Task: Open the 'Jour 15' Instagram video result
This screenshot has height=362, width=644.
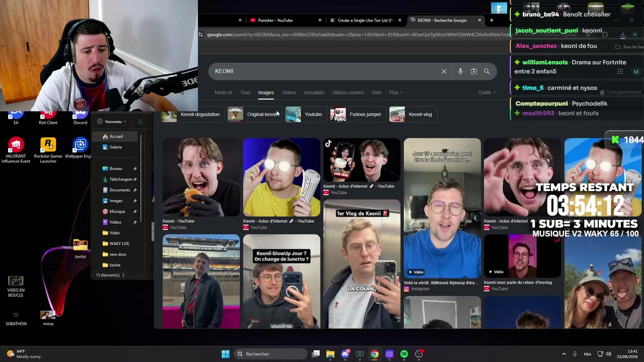Action: point(442,209)
